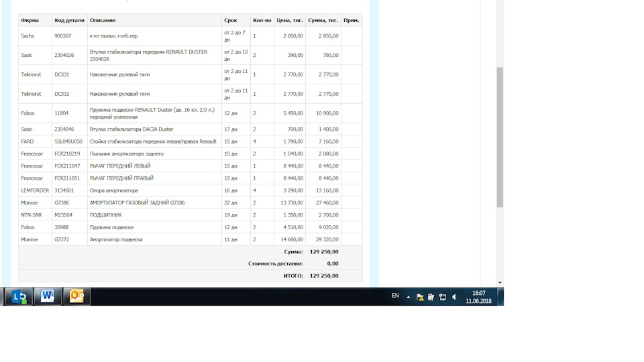
Task: Select part code "FCR211051"
Action: coord(67,178)
